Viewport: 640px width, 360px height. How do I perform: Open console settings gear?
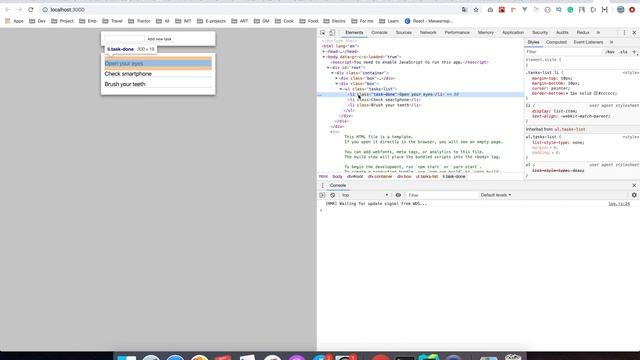pyautogui.click(x=634, y=195)
